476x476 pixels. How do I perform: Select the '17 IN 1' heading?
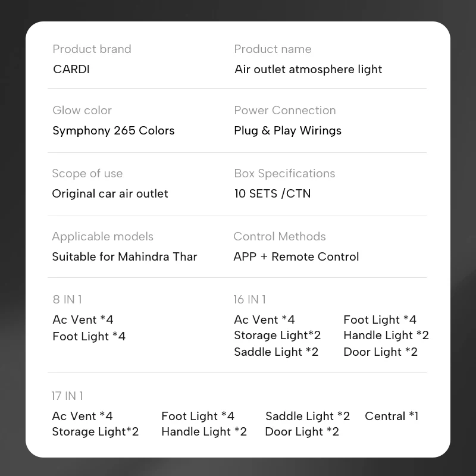[x=67, y=396]
